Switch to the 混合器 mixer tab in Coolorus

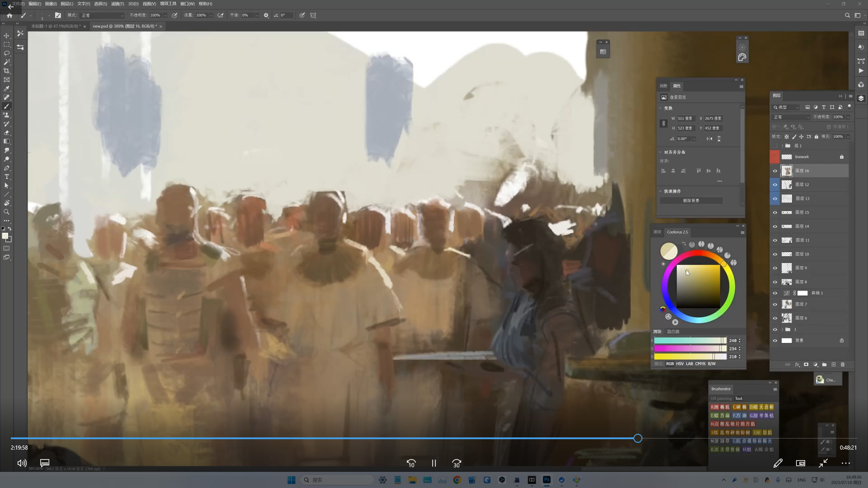point(673,332)
